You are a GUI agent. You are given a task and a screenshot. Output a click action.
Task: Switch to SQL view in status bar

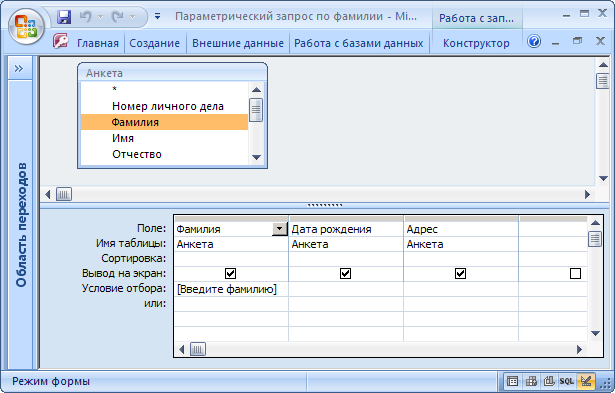pos(567,381)
